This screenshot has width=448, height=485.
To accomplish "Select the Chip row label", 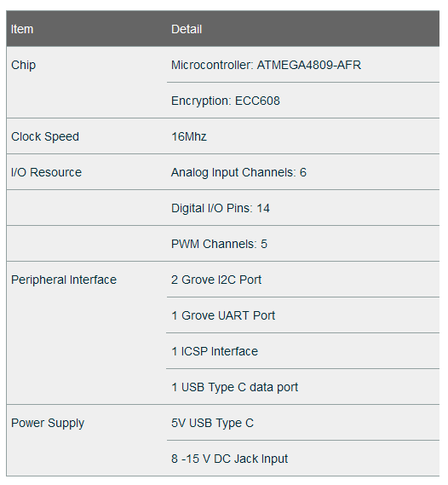I will [x=24, y=66].
